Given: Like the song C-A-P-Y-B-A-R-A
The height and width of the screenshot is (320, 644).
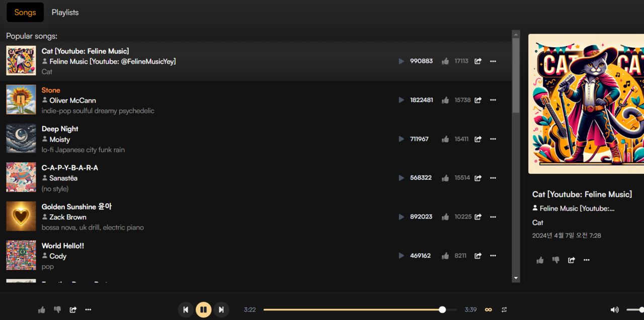Looking at the screenshot, I should click(445, 178).
